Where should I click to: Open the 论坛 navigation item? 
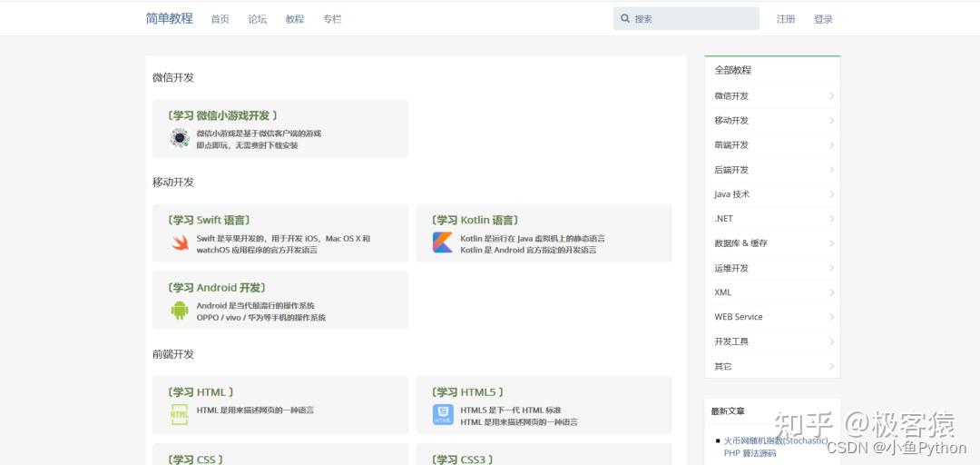[258, 19]
